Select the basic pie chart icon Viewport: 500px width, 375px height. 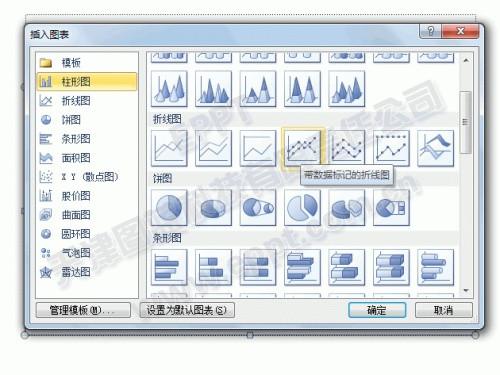[x=169, y=207]
